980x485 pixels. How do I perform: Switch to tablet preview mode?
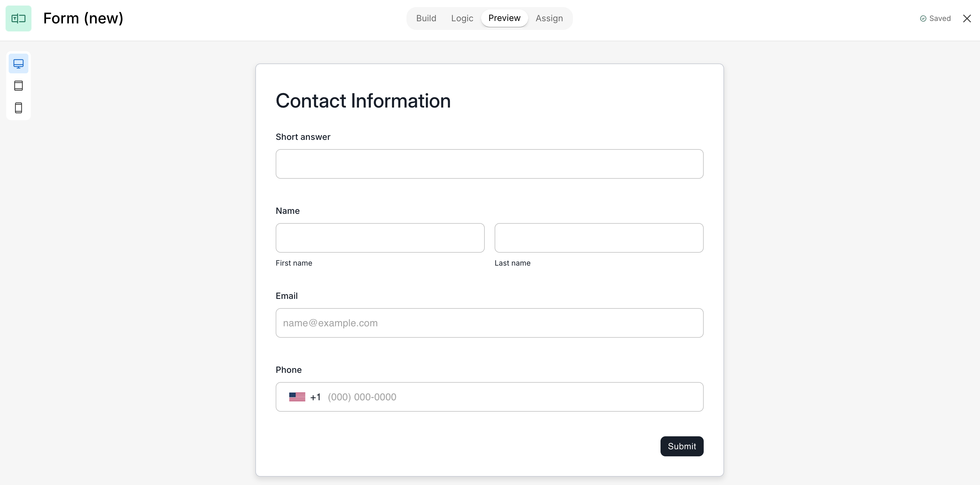[18, 86]
